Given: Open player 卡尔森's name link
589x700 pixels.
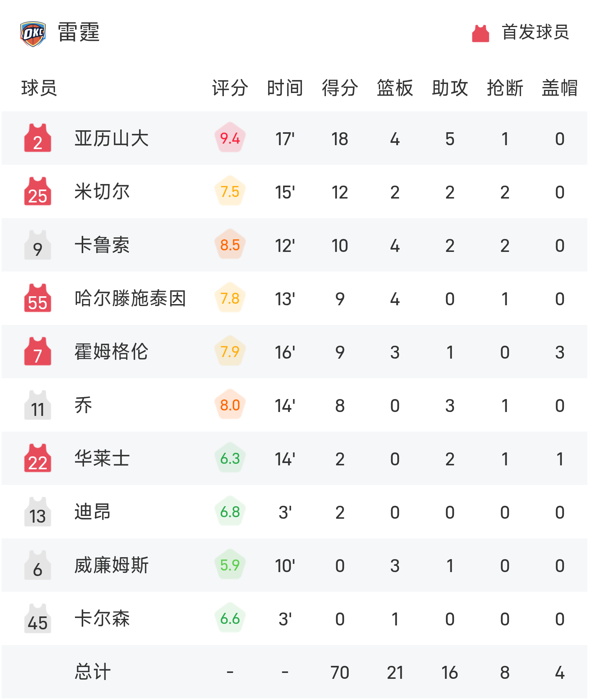Looking at the screenshot, I should pyautogui.click(x=102, y=619).
